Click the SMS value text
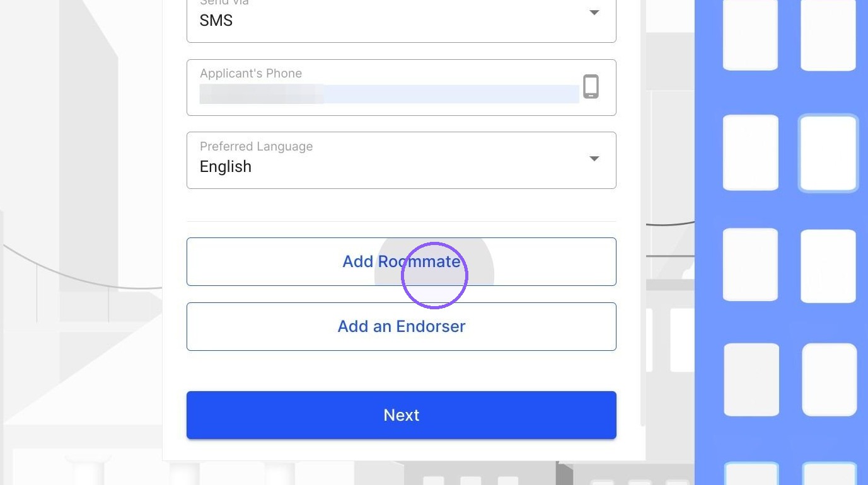The width and height of the screenshot is (868, 485). (x=216, y=20)
